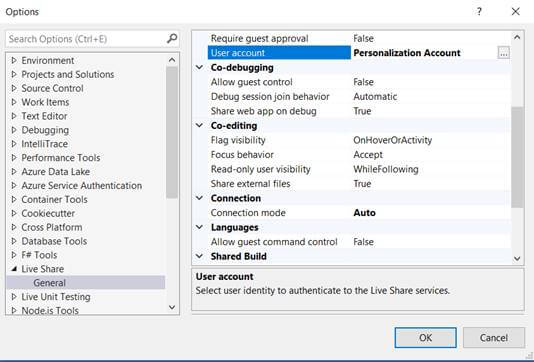Image resolution: width=534 pixels, height=362 pixels.
Task: Select Database Tools category
Action: click(x=54, y=241)
